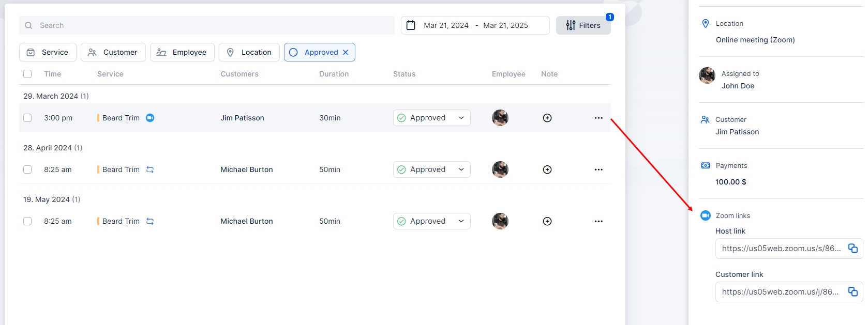This screenshot has width=868, height=325.
Task: Check the 3:00 pm appointment checkbox
Action: click(x=27, y=118)
